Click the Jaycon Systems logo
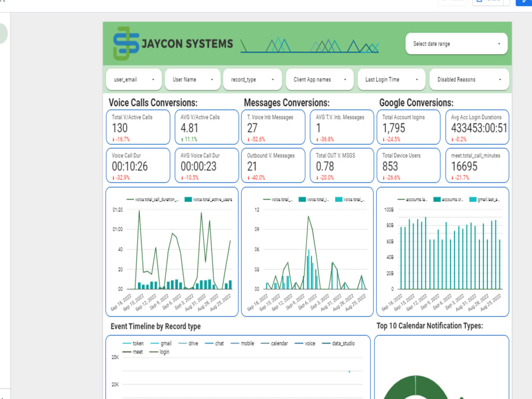The image size is (532, 399). pos(173,44)
